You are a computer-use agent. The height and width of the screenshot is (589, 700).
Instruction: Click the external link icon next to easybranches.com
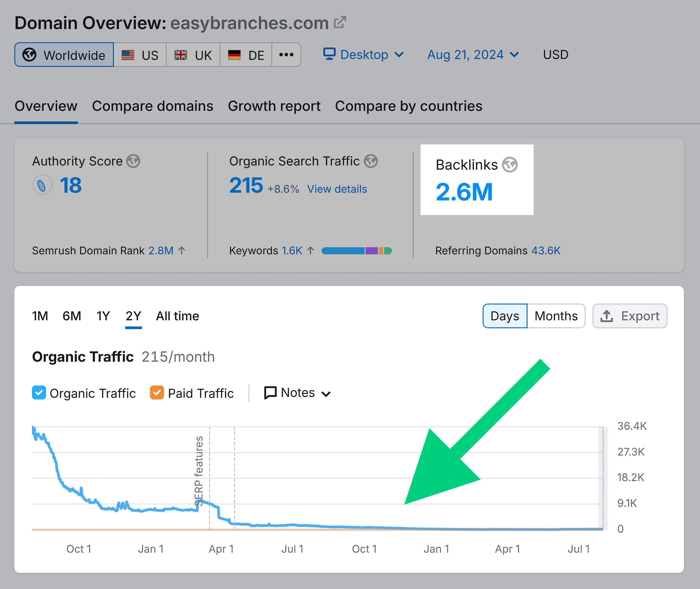[x=340, y=22]
